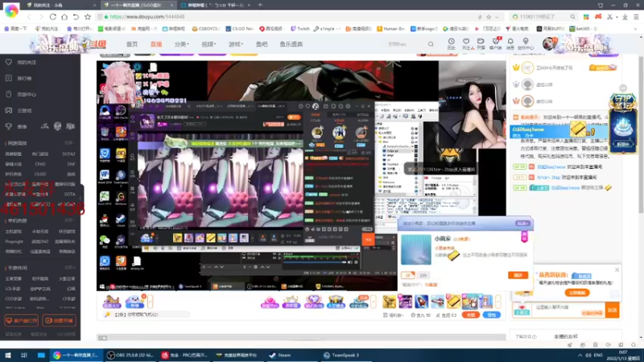The height and width of the screenshot is (362, 644).
Task: Click the orange 充值 button
Action: coord(471,315)
